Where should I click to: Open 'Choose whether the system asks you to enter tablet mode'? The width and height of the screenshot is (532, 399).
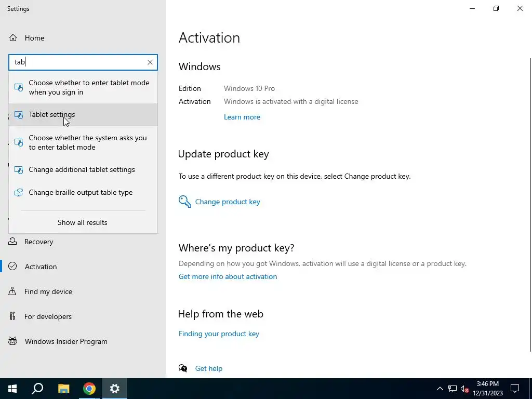click(x=83, y=142)
